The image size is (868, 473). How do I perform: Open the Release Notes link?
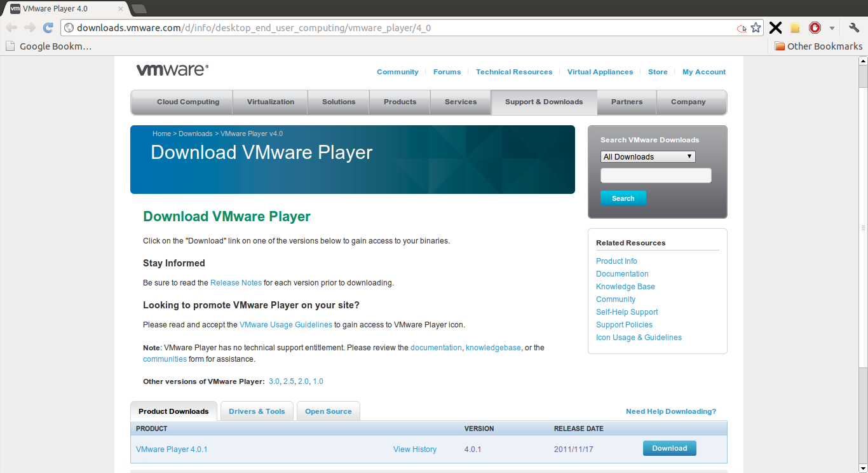(x=236, y=283)
